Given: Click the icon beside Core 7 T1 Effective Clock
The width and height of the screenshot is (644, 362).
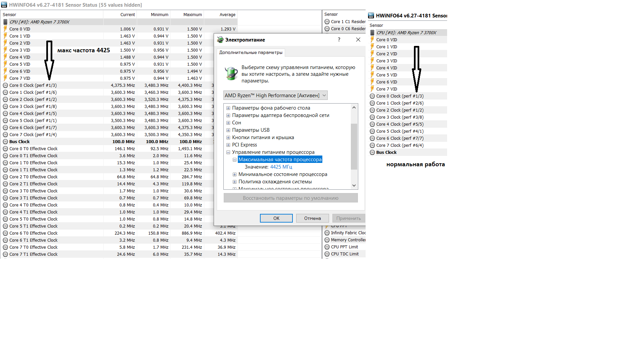Looking at the screenshot, I should click(5, 254).
